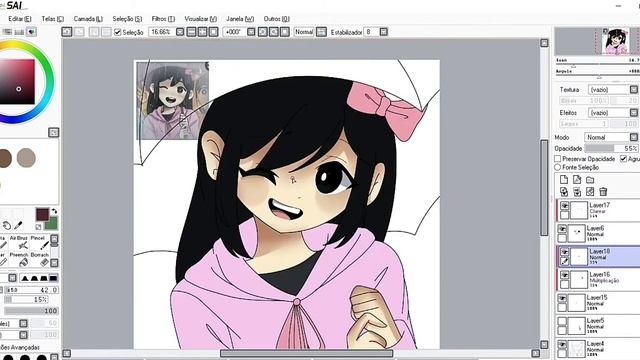This screenshot has width=640, height=360.
Task: Select the flattest brush edge shape
Action: pos(53,278)
